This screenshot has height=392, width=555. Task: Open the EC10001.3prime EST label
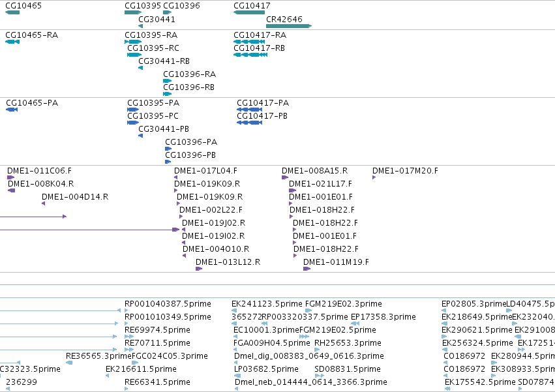pyautogui.click(x=267, y=331)
